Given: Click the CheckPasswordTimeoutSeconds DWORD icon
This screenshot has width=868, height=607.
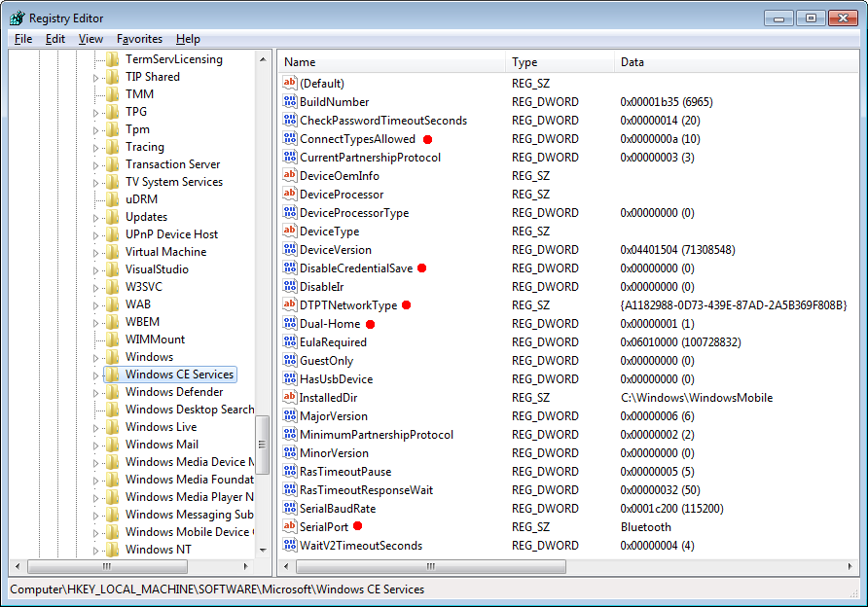Looking at the screenshot, I should (x=290, y=120).
